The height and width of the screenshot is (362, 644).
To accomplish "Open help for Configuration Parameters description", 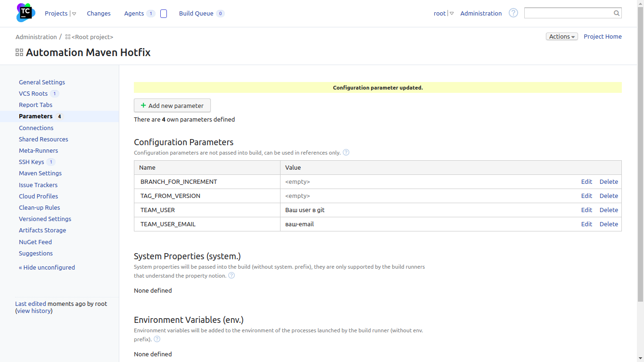I will coord(346,152).
